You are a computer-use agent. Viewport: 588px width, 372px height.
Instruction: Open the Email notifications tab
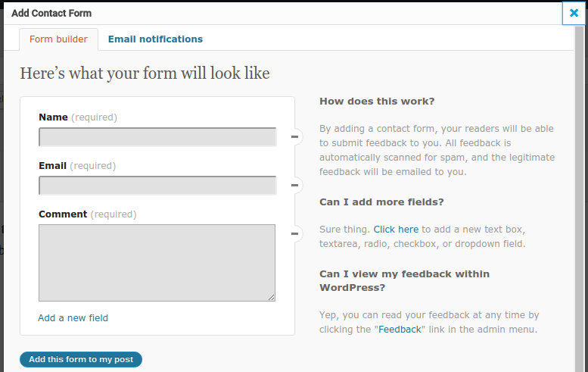(155, 39)
